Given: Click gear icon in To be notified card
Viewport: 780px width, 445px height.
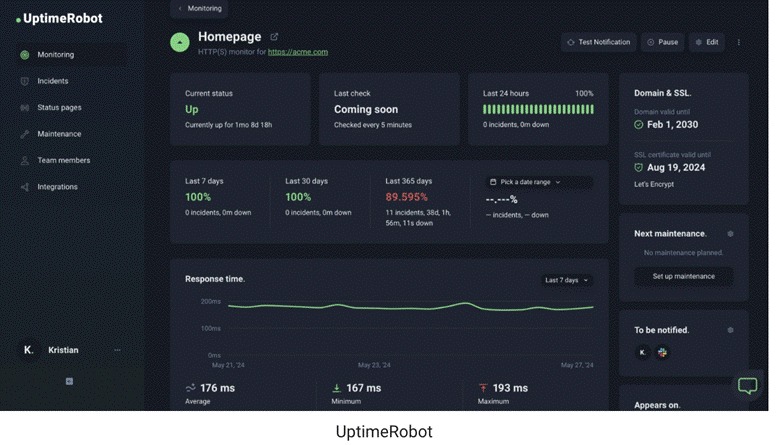Looking at the screenshot, I should pyautogui.click(x=730, y=329).
